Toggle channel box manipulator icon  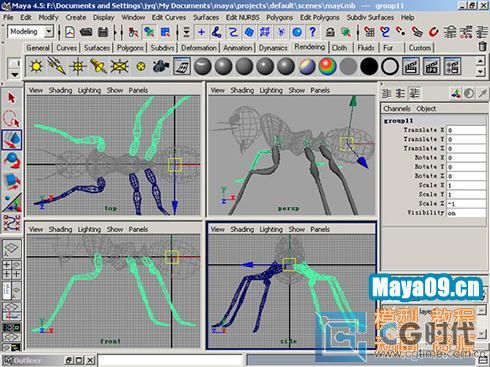(456, 94)
